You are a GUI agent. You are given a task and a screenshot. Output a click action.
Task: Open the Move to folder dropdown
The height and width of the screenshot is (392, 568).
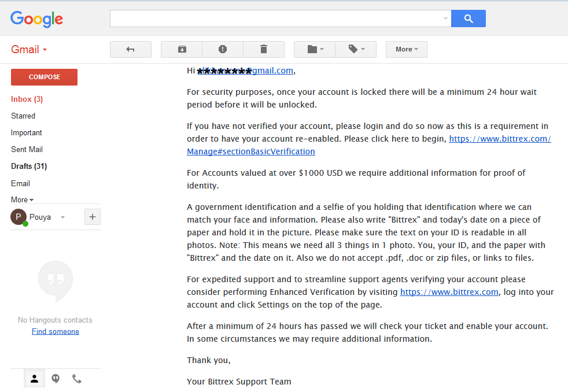[x=315, y=49]
